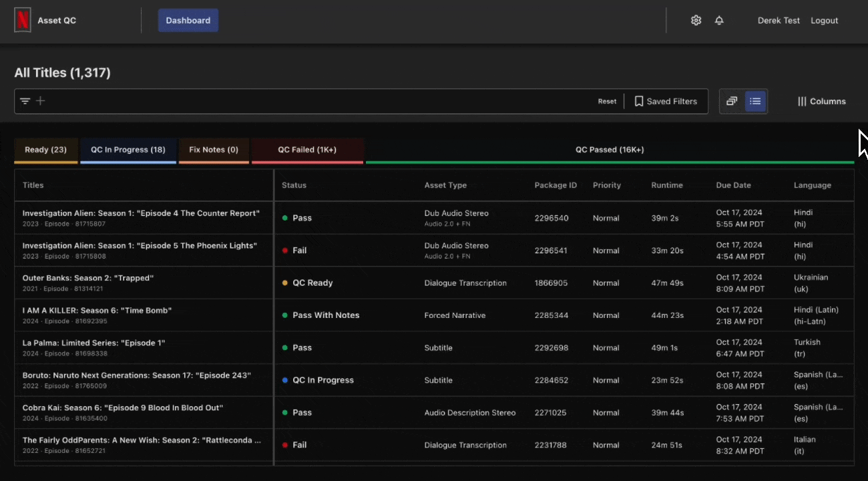Screen dimensions: 868x481
Task: Sort by Language column header
Action: pos(813,185)
